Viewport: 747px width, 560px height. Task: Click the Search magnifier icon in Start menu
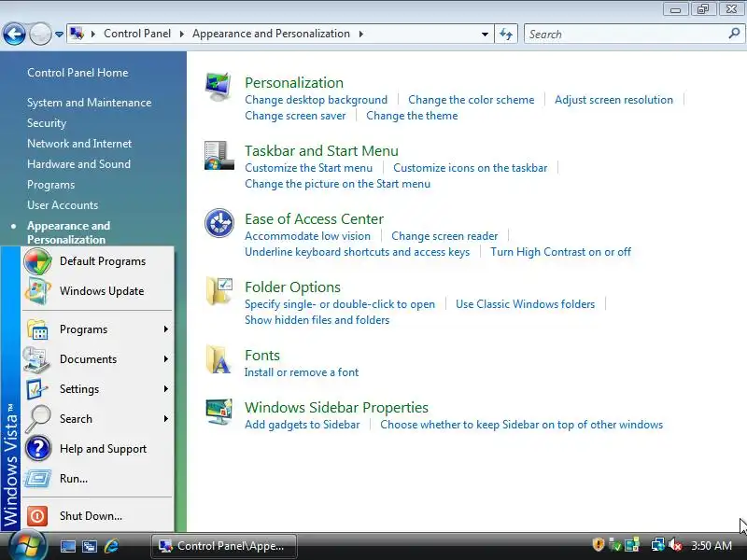pos(37,418)
